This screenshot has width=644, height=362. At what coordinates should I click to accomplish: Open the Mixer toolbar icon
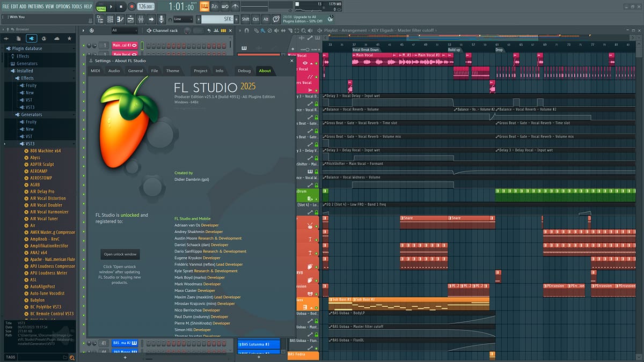point(141,19)
